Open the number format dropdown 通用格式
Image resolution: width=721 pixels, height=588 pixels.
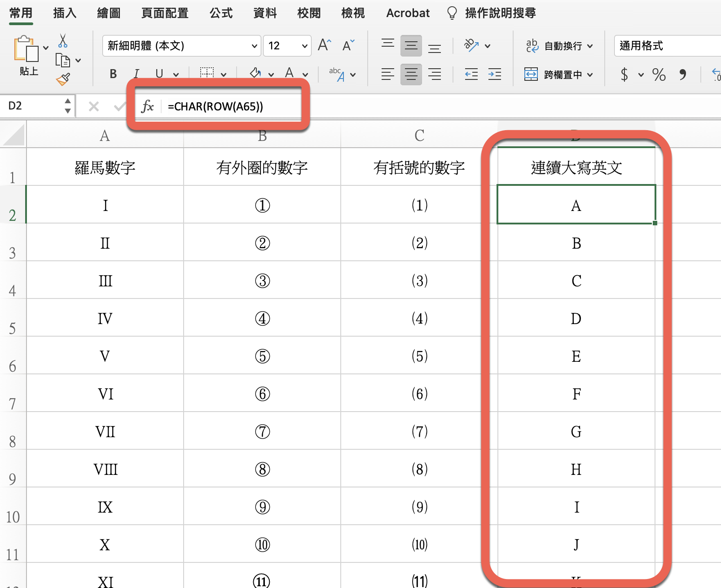[x=668, y=46]
